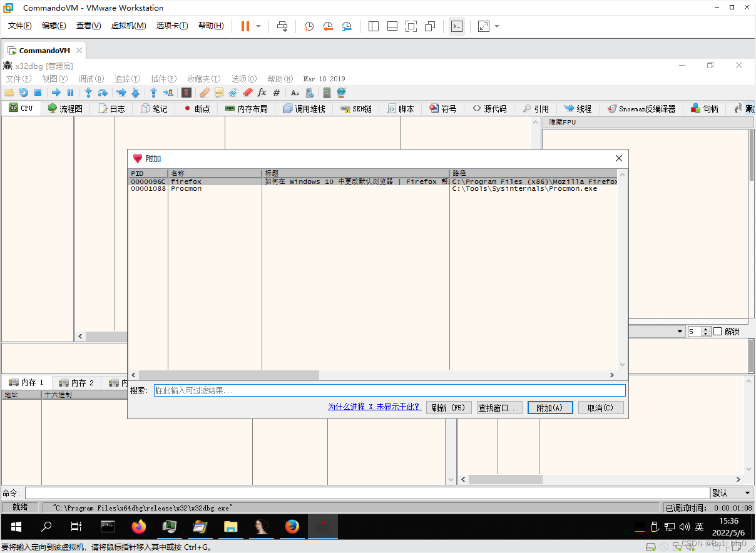The height and width of the screenshot is (553, 756).
Task: Switch to the 调用堆栈 tab
Action: [304, 109]
